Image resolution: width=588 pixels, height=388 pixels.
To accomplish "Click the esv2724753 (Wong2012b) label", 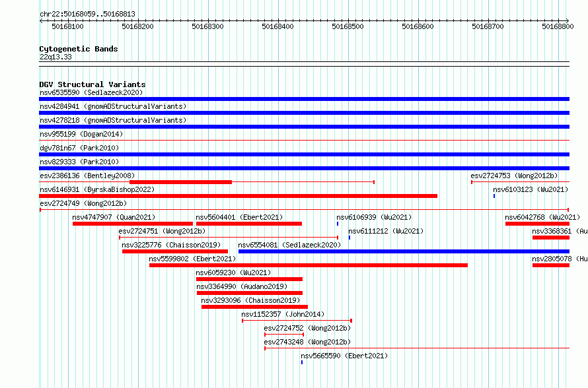I will (x=514, y=176).
